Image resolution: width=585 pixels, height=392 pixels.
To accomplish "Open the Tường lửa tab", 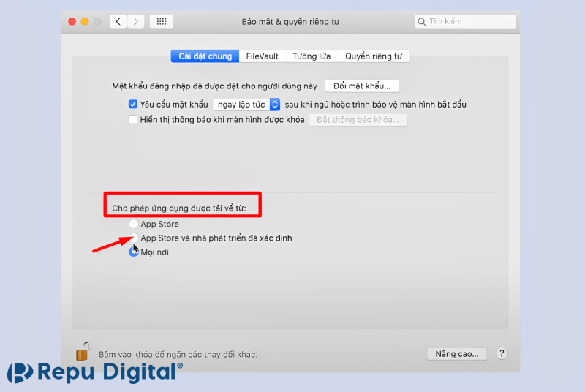I will (x=312, y=56).
